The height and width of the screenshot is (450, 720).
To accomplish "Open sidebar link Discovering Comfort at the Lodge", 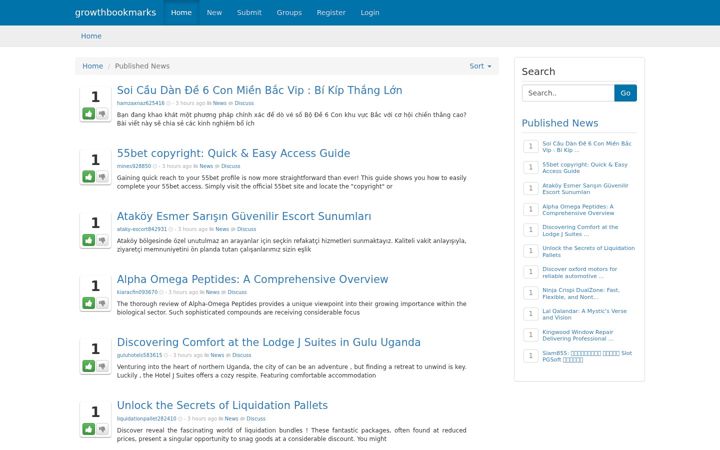I will tap(580, 231).
